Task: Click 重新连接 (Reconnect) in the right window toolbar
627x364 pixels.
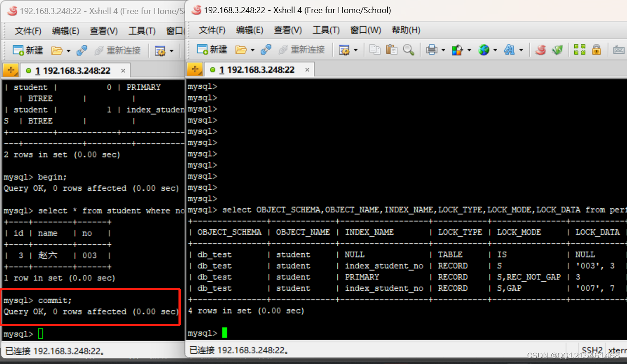Action: coord(302,50)
